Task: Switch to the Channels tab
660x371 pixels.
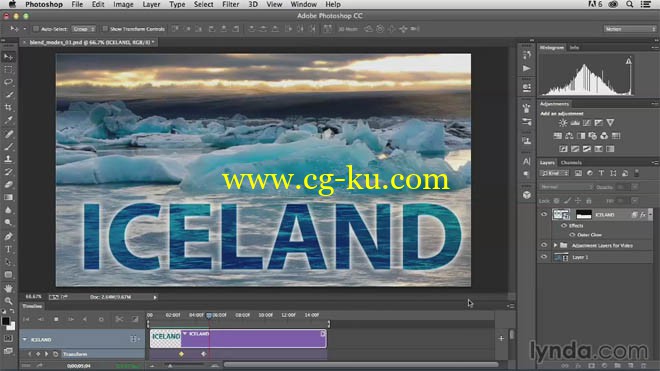Action: pos(571,163)
